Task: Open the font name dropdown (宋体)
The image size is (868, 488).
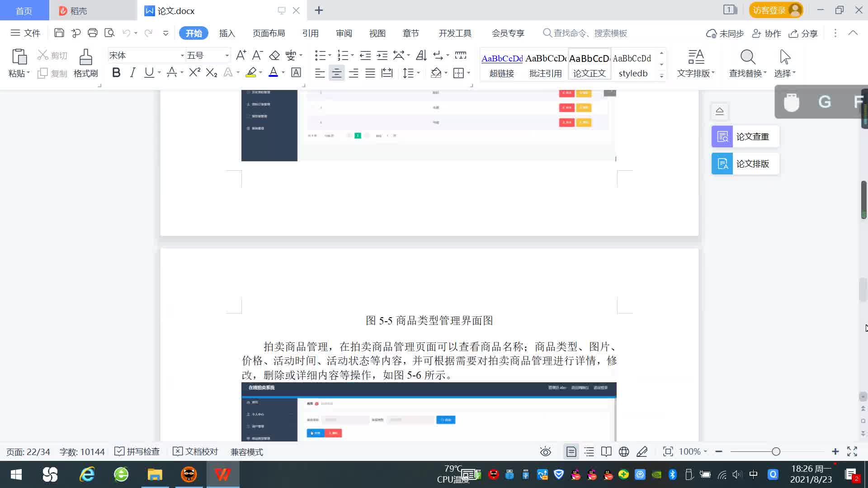Action: tap(182, 56)
